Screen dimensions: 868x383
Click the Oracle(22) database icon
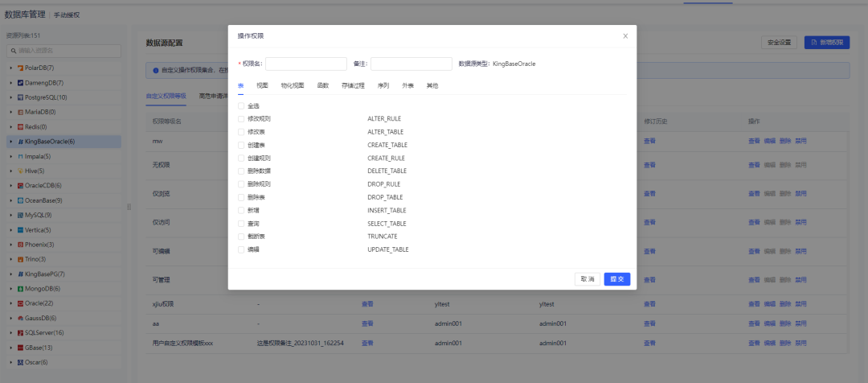[x=20, y=303]
